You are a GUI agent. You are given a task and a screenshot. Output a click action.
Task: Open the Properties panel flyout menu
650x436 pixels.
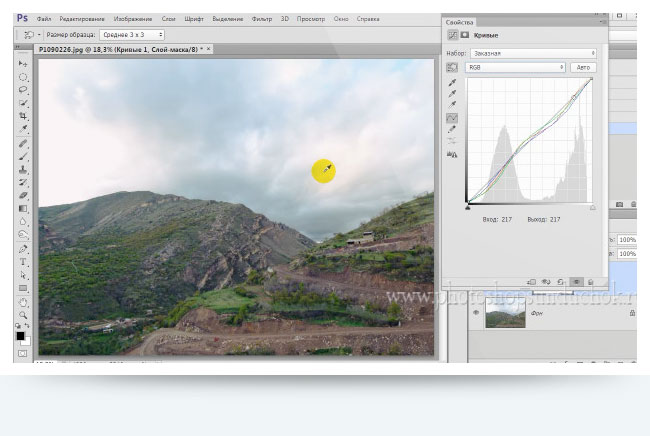pos(604,22)
